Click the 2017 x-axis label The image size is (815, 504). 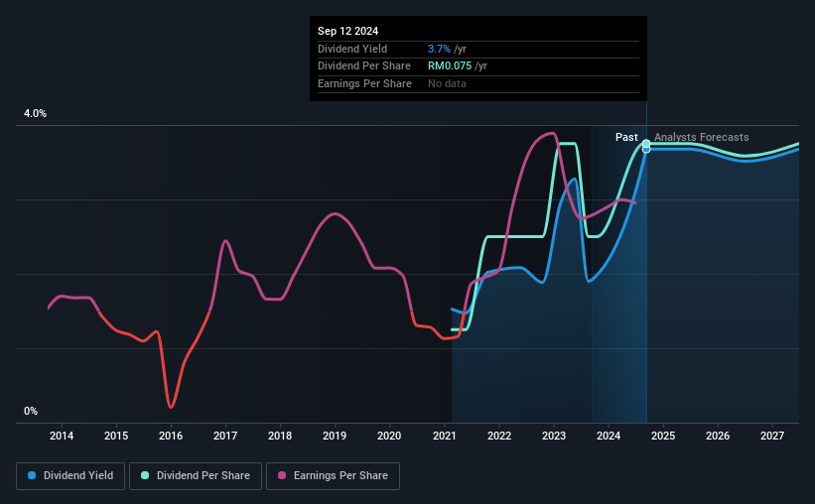point(225,436)
